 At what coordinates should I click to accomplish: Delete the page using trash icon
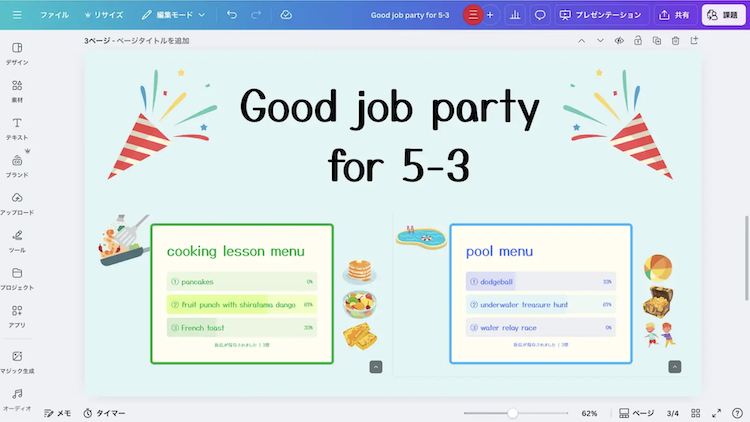click(x=676, y=41)
